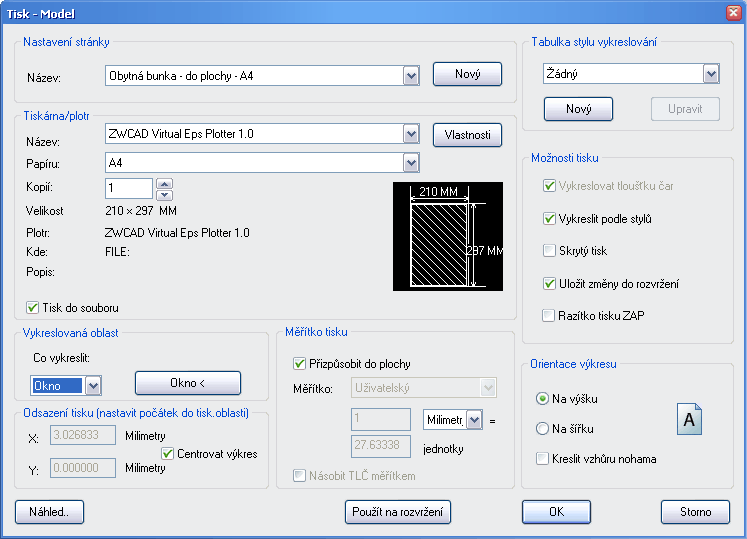
Task: Expand the printer Název dropdown
Action: 410,134
